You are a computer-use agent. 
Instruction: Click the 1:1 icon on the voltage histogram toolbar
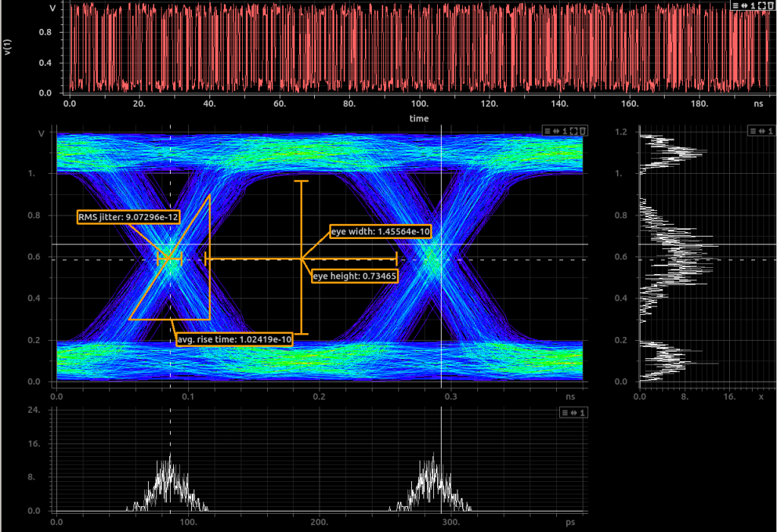point(770,131)
